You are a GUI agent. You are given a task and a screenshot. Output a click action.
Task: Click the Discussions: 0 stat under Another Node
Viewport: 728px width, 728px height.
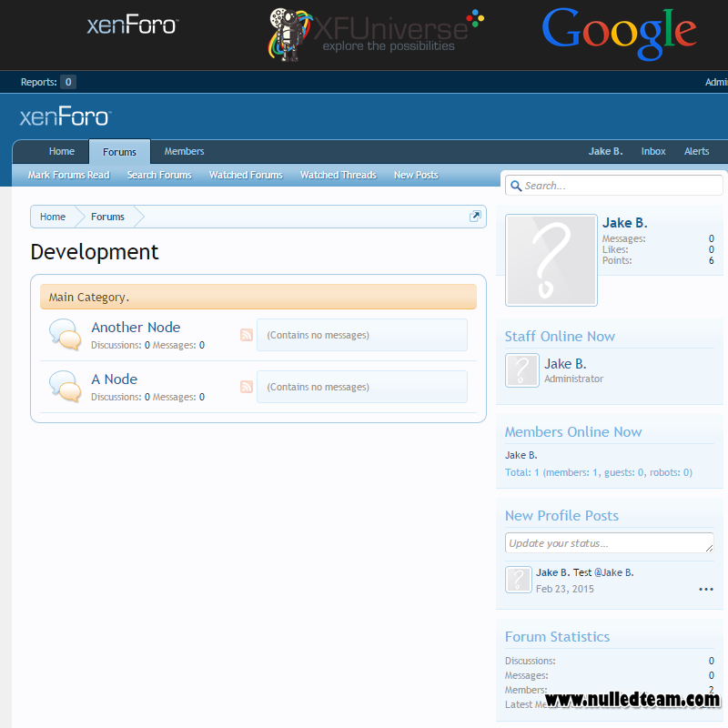(121, 345)
